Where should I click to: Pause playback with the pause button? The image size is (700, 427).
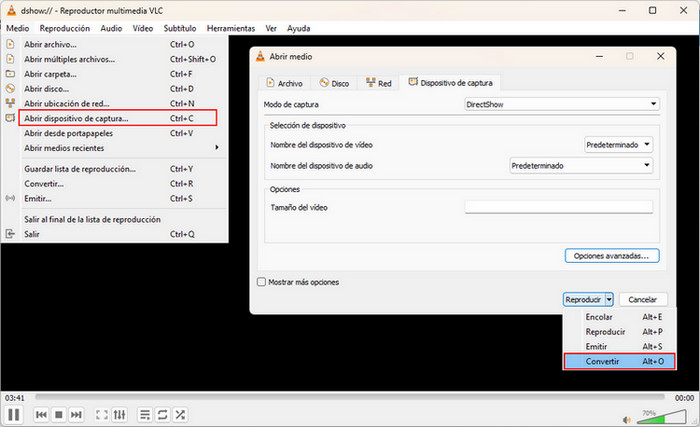click(13, 415)
